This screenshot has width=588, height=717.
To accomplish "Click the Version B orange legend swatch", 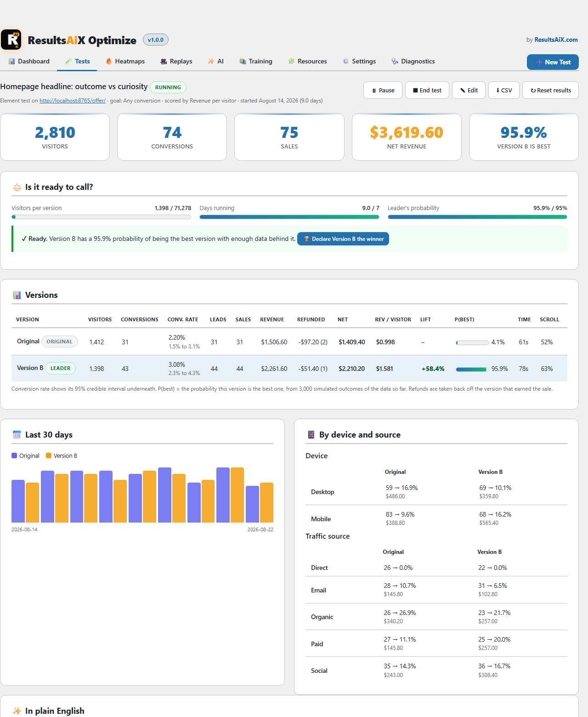I will point(49,455).
